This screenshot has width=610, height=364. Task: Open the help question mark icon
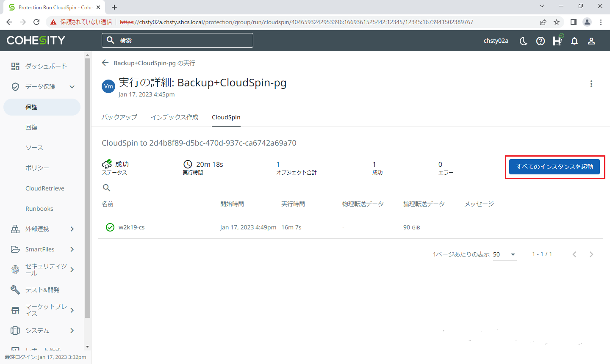(x=541, y=41)
